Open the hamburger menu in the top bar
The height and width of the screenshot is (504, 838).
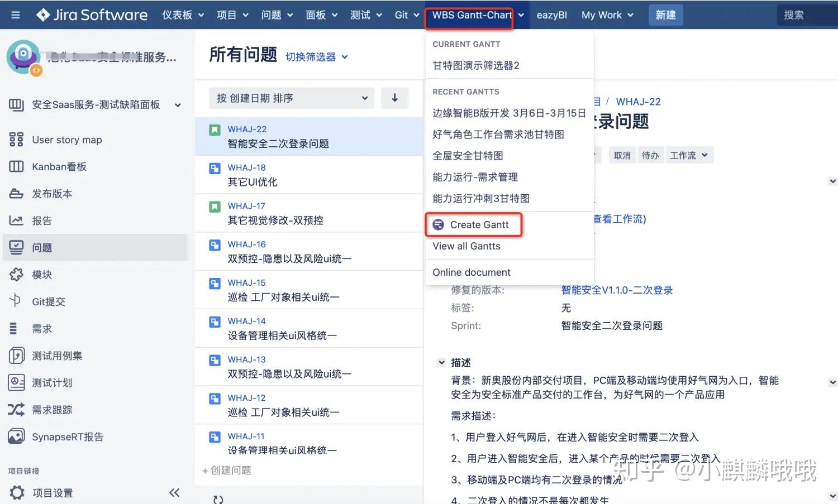click(x=16, y=15)
